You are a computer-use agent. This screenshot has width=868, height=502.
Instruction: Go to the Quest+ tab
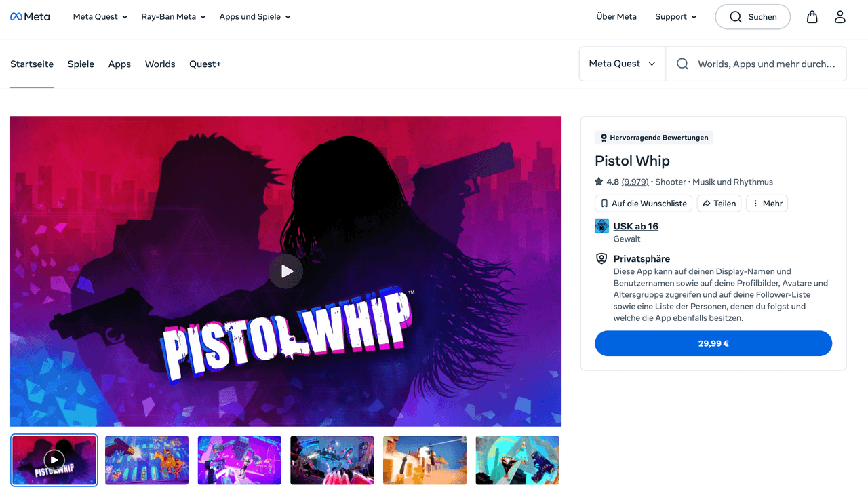click(x=205, y=64)
